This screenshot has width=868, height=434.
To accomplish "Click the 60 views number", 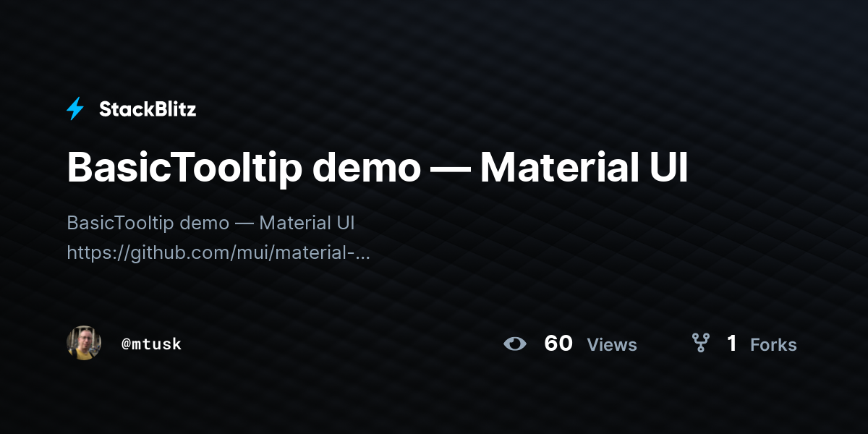I will pyautogui.click(x=558, y=344).
